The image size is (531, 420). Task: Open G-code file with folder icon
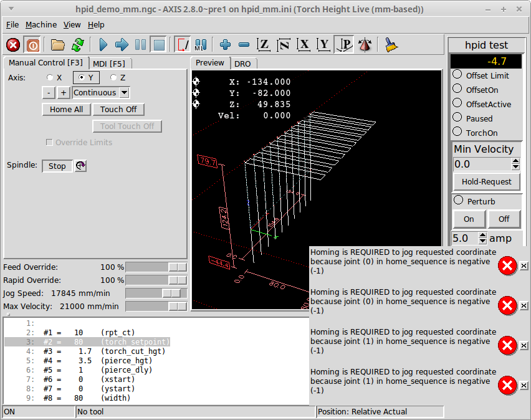tap(58, 45)
